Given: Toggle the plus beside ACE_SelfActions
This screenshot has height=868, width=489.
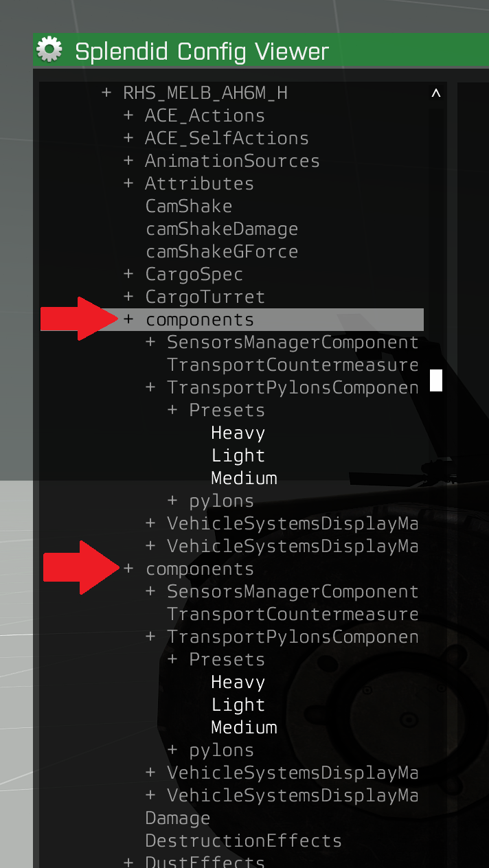Looking at the screenshot, I should [128, 138].
